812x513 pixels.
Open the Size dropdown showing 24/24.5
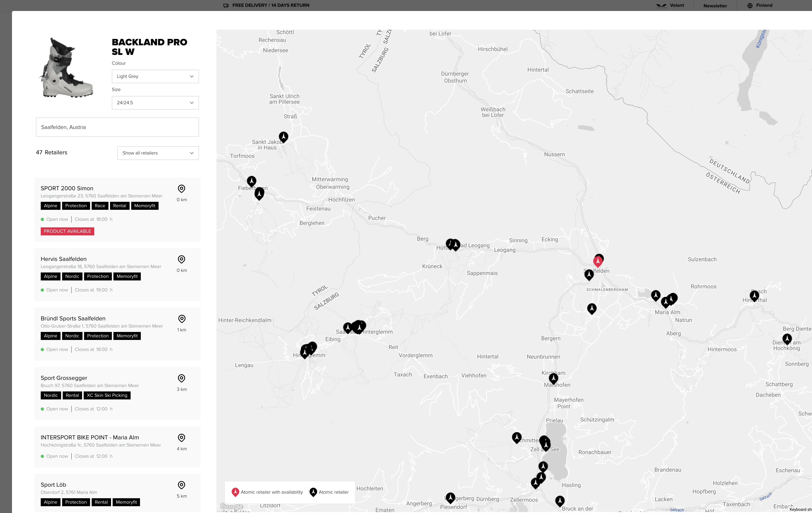[155, 103]
